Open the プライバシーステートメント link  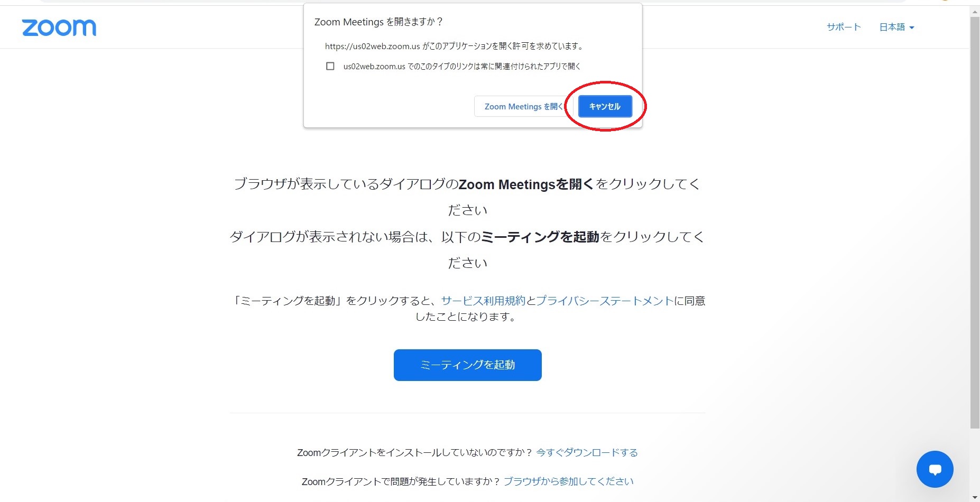(605, 301)
